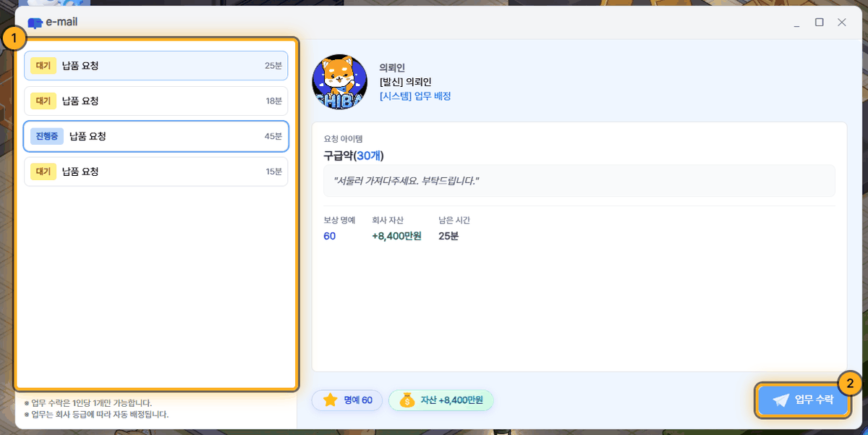Maximize the e-mail window
The height and width of the screenshot is (435, 868).
(x=820, y=22)
